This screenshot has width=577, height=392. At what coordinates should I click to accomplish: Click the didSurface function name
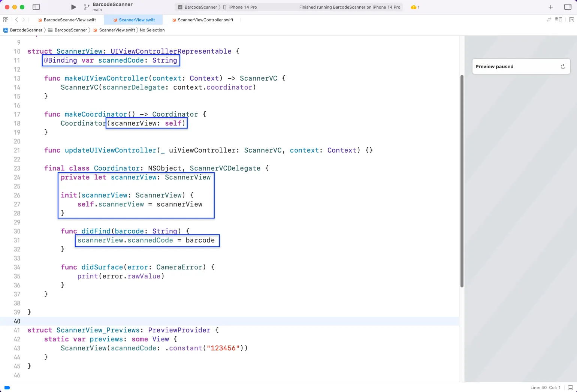[102, 267]
